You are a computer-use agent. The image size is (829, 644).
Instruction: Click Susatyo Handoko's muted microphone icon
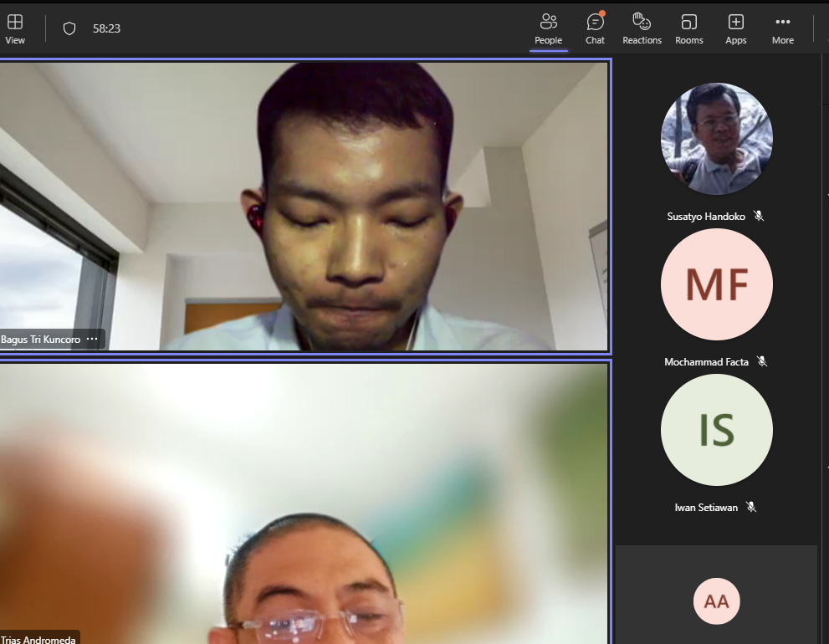point(759,216)
